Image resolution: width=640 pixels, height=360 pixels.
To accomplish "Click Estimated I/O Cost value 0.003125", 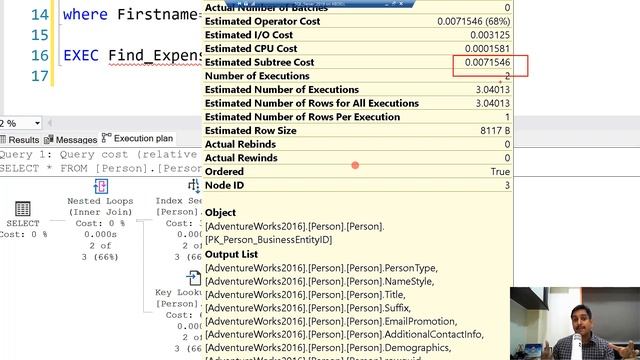I will click(490, 35).
